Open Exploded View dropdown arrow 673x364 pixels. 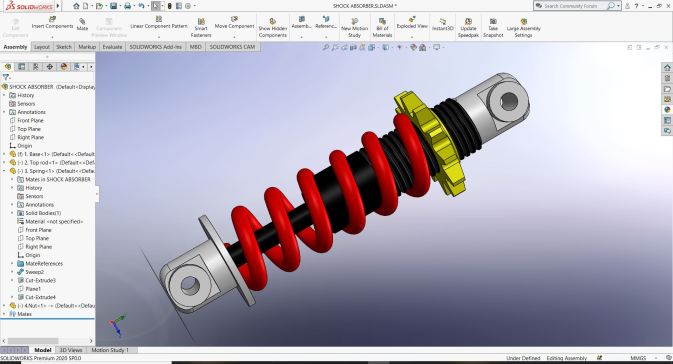click(412, 36)
